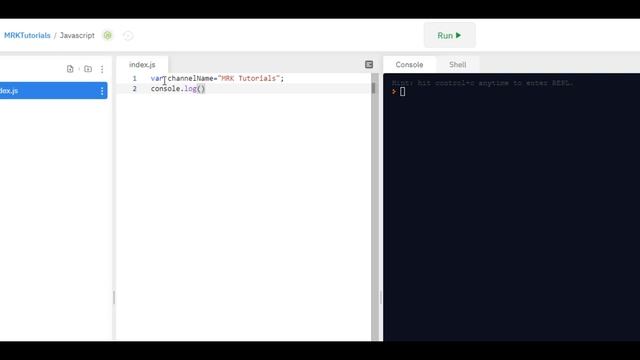This screenshot has height=360, width=640.
Task: Click line number 2 in the gutter
Action: tap(134, 89)
